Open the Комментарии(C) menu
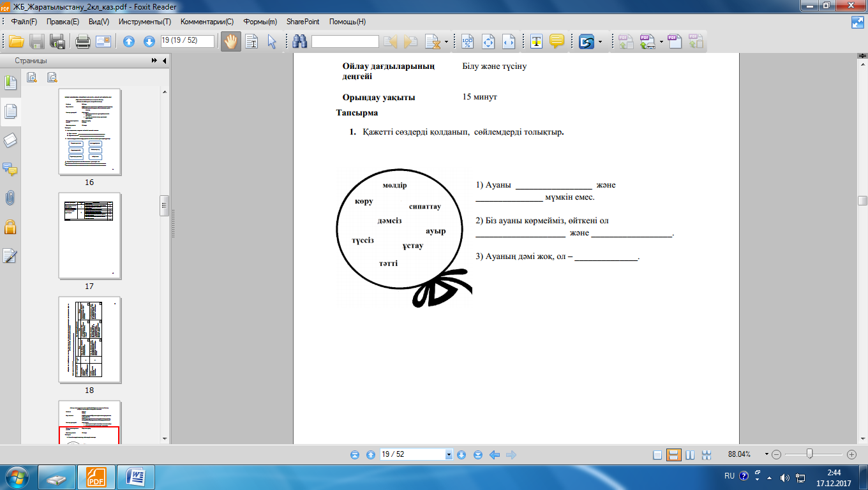 tap(207, 22)
